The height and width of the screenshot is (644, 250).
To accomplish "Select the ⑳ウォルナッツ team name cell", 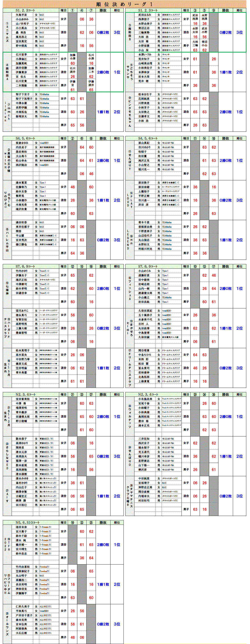I will (130, 416).
